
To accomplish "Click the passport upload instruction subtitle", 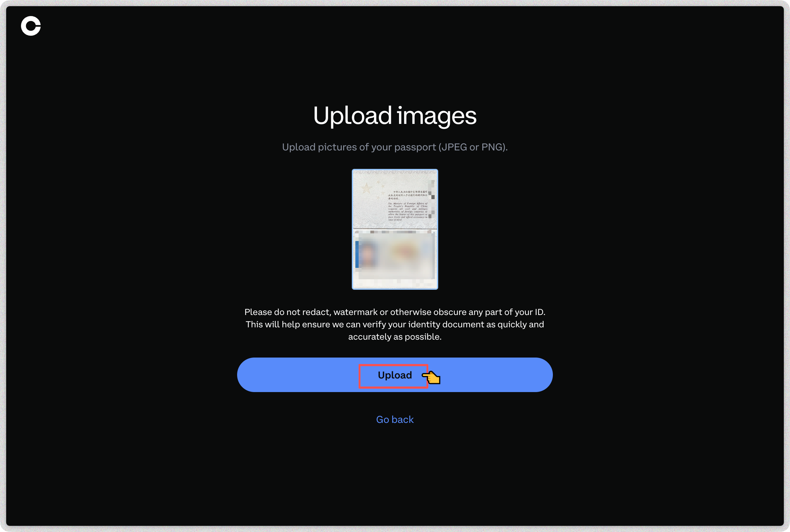I will 395,147.
